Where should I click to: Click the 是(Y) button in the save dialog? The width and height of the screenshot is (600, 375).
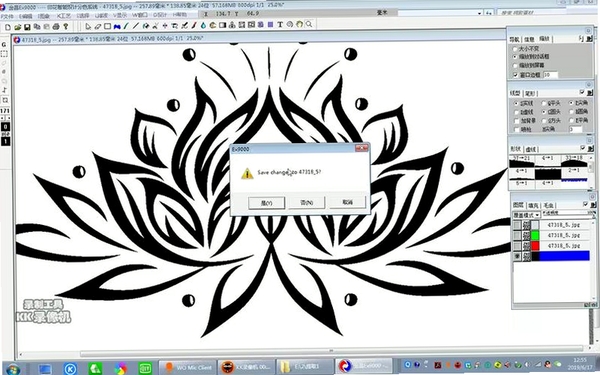click(267, 203)
